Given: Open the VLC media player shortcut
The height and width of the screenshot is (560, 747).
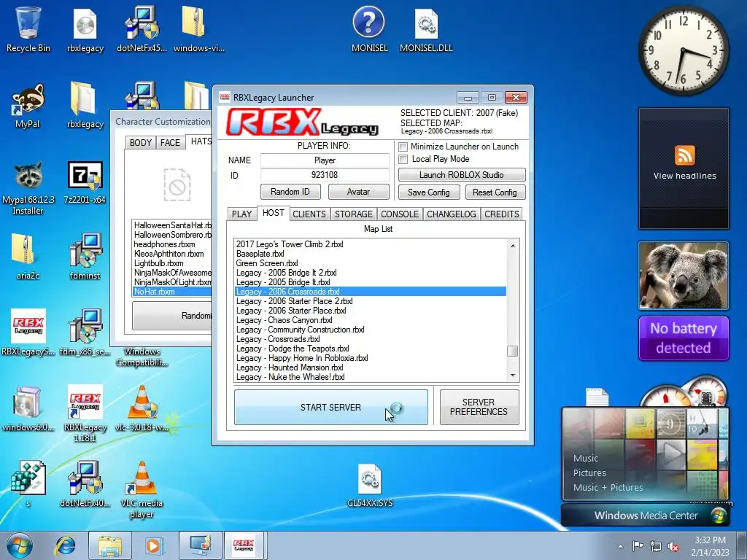Looking at the screenshot, I should coord(142,489).
